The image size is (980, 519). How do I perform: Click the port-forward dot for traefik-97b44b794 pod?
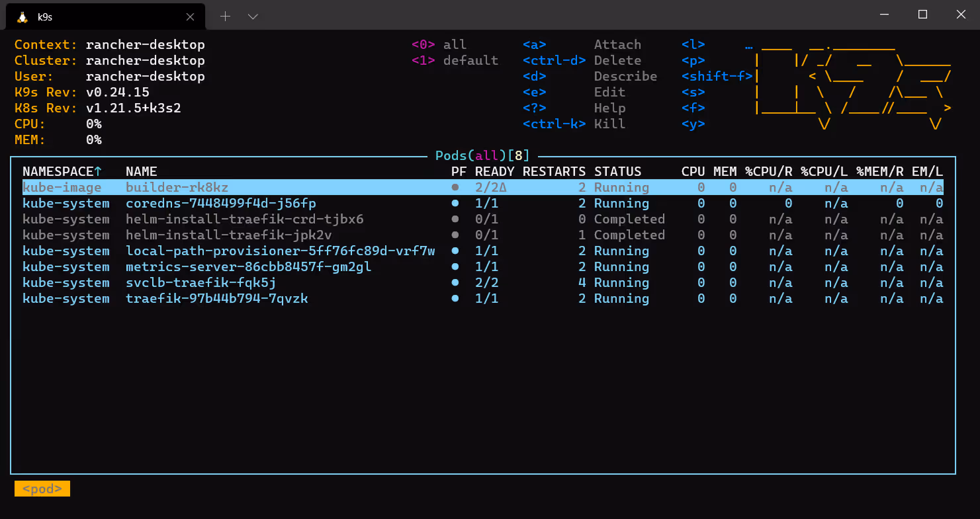click(455, 299)
